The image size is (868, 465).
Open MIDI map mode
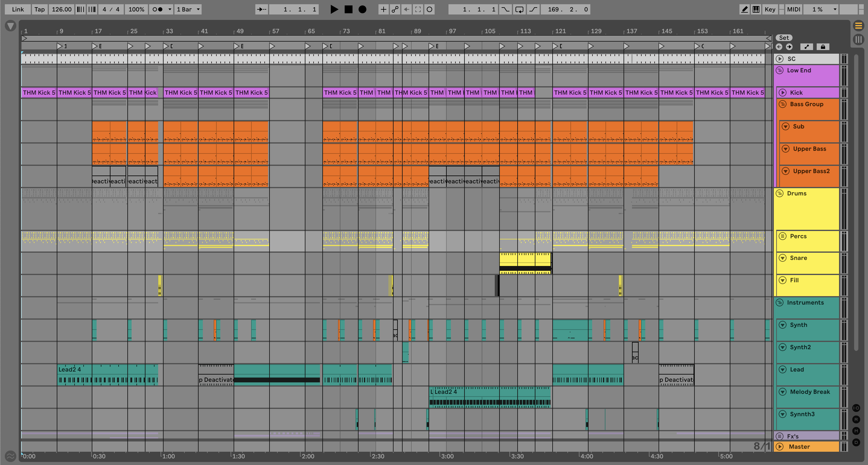point(793,9)
